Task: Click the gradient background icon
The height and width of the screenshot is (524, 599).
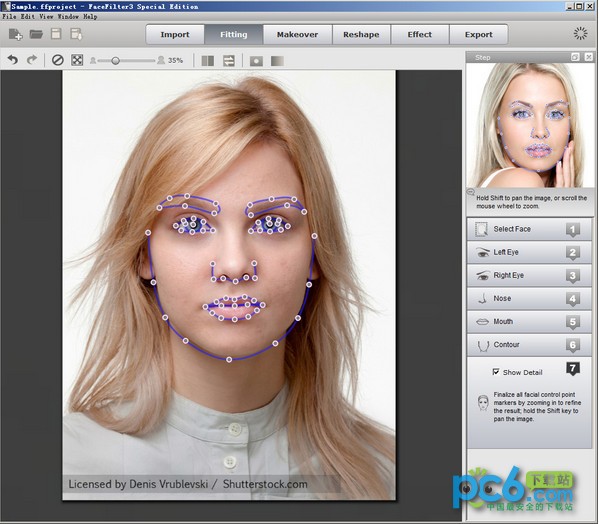Action: [x=277, y=61]
